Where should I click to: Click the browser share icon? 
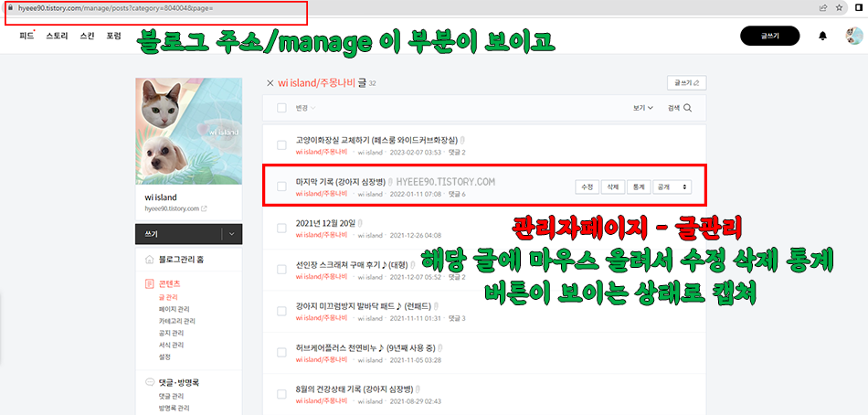click(x=824, y=7)
